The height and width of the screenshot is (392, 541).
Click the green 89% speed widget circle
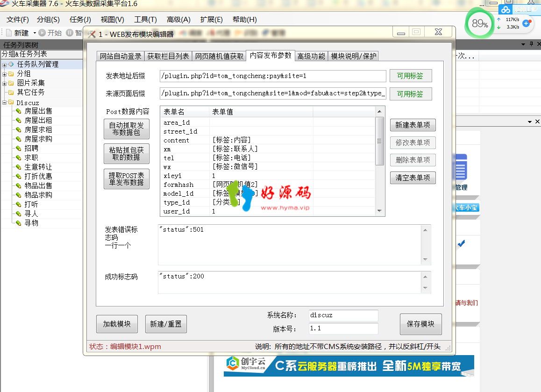tap(480, 23)
